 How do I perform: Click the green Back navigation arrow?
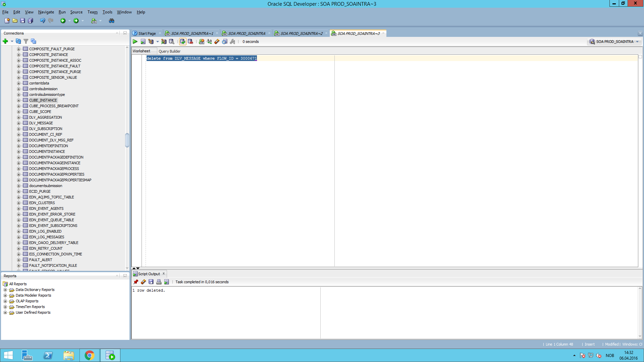63,21
